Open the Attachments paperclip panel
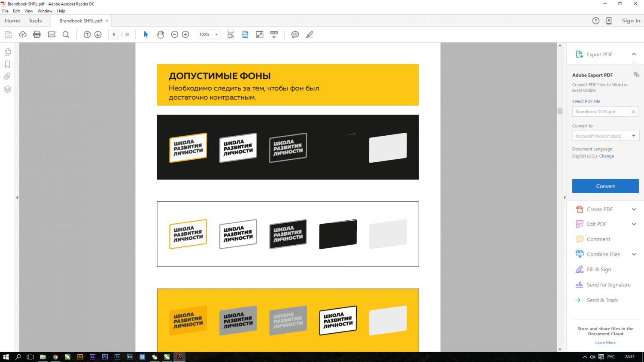Image resolution: width=644 pixels, height=362 pixels. [x=7, y=76]
